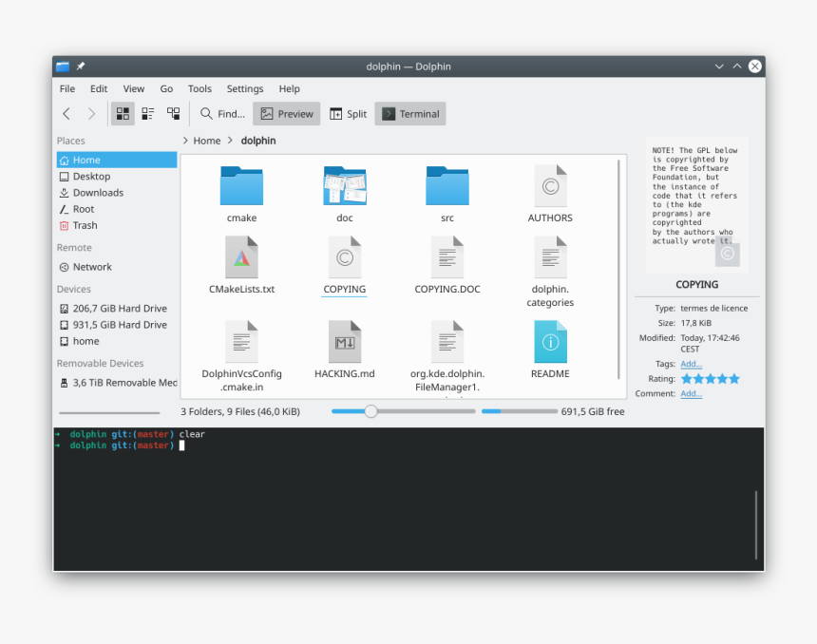
Task: Select the dolphin.categories file icon
Action: click(550, 256)
